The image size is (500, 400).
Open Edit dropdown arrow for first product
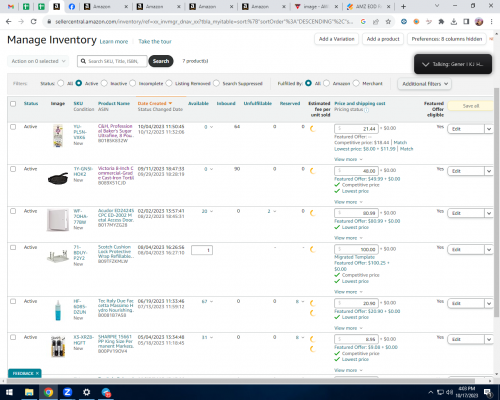tap(489, 129)
